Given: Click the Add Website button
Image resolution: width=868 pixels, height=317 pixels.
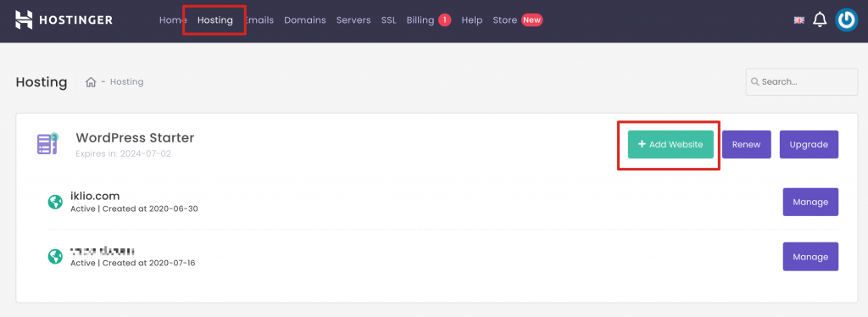Looking at the screenshot, I should 670,144.
